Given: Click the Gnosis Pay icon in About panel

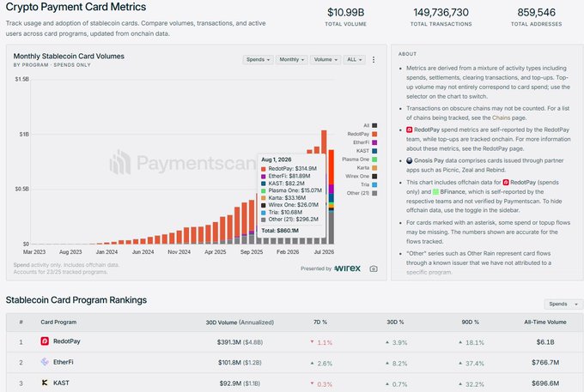Looking at the screenshot, I should pos(410,160).
